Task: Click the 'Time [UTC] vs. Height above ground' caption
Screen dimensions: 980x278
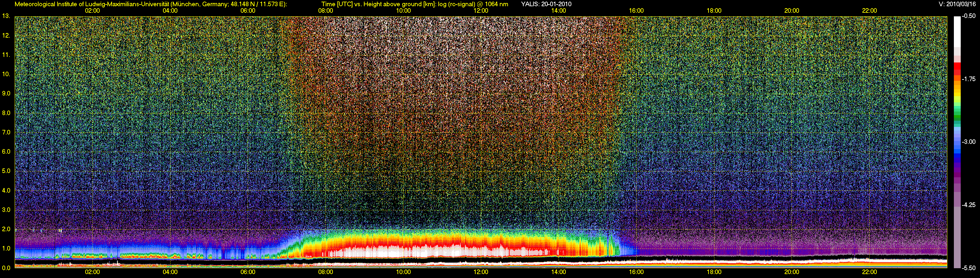Action: [x=415, y=4]
